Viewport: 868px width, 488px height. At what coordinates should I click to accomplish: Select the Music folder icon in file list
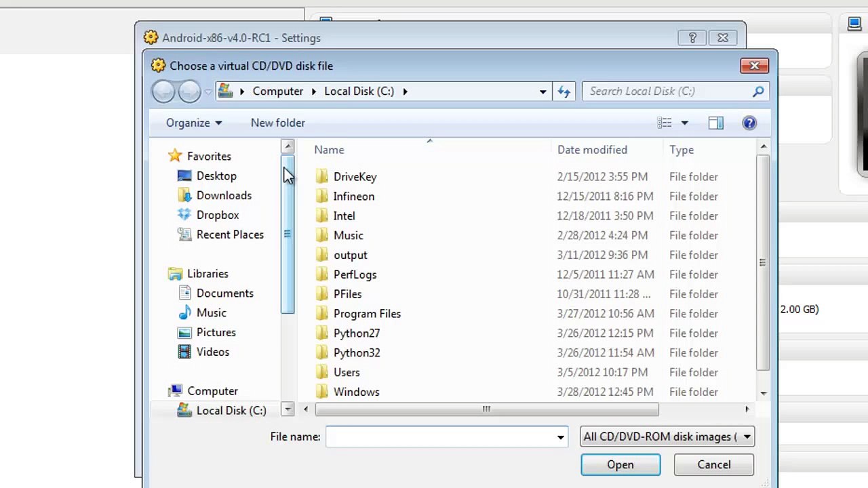[x=322, y=236]
